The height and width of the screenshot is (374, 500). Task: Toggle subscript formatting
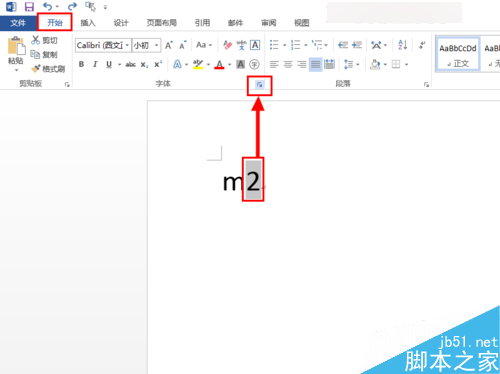(x=144, y=65)
